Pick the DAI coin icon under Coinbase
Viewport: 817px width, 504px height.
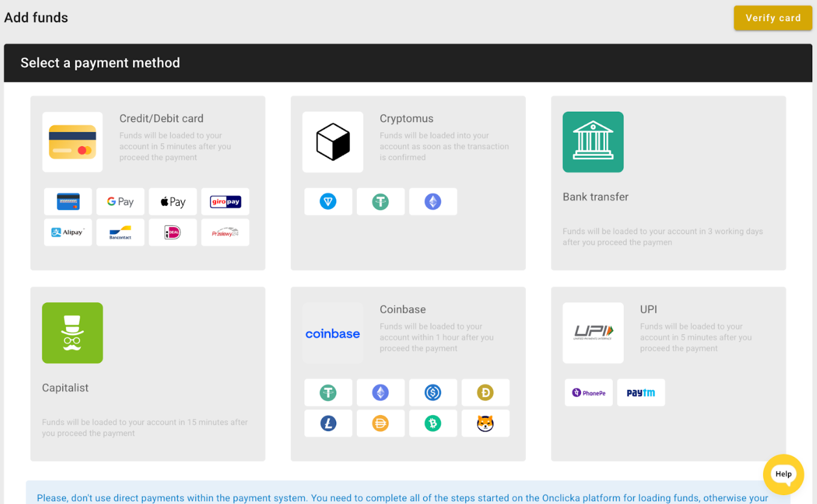[x=380, y=423]
